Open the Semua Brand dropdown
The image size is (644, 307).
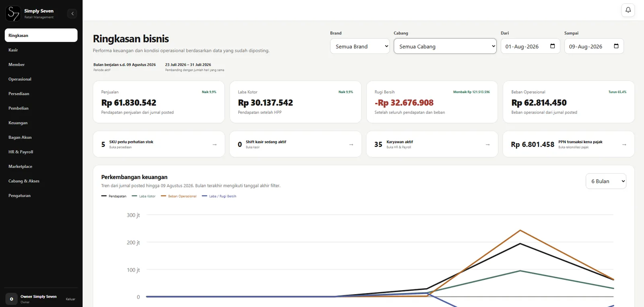360,46
